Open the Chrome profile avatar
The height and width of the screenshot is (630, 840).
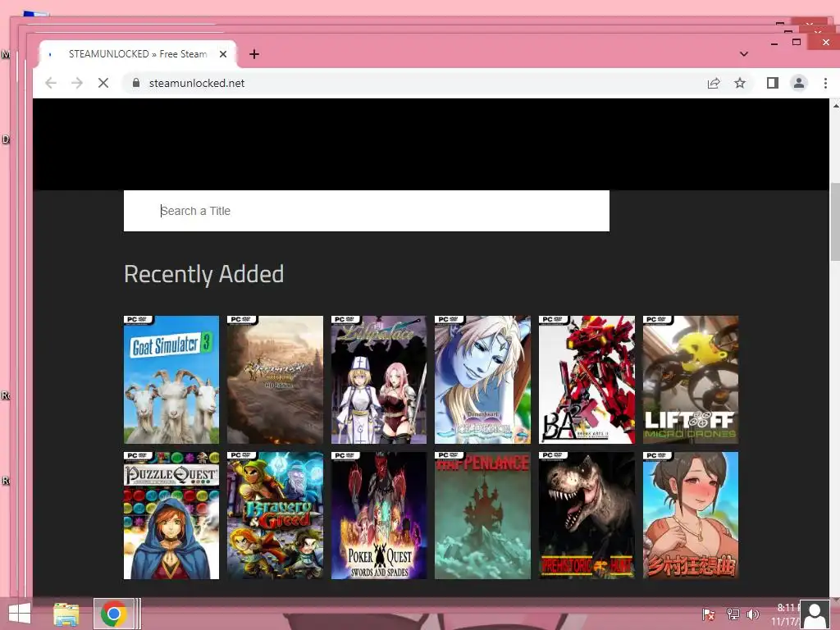coord(799,83)
